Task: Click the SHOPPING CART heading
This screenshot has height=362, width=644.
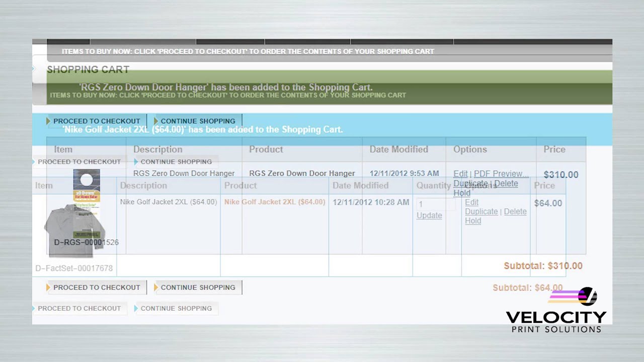Action: pyautogui.click(x=88, y=69)
